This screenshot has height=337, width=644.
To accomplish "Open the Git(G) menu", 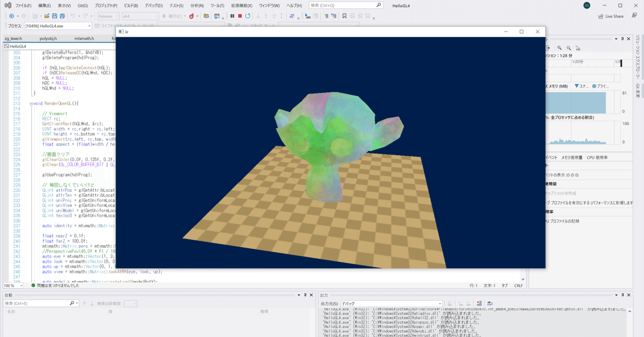I will tap(83, 6).
